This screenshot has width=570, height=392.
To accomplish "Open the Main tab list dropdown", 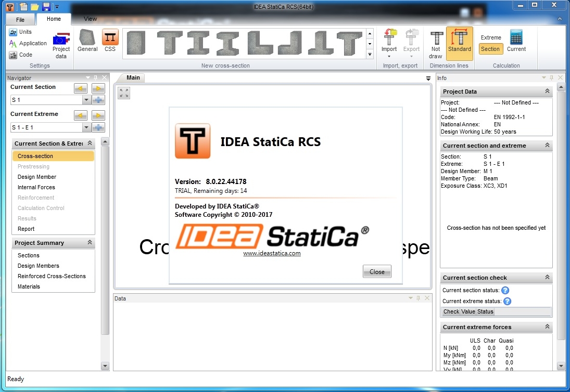I will (428, 79).
